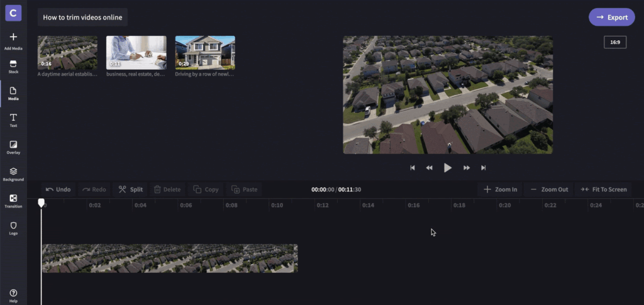Click the caption 'Driving by a row of newl...'
This screenshot has height=305, width=644.
204,74
